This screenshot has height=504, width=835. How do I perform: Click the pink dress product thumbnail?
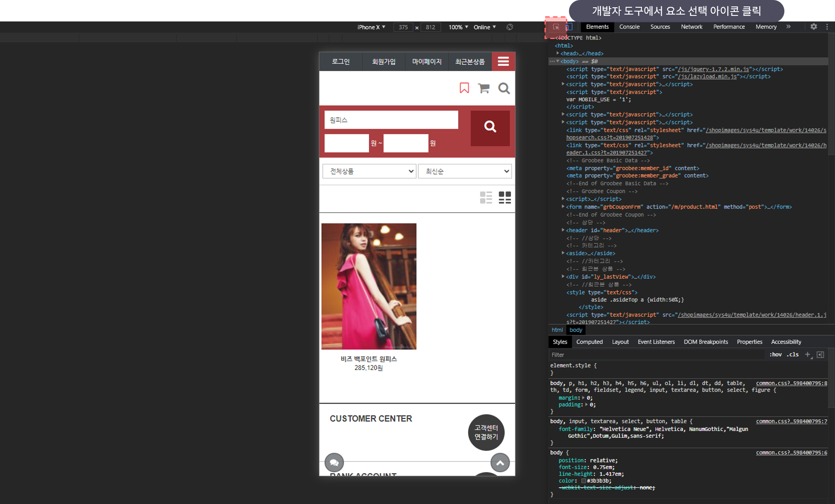[369, 286]
